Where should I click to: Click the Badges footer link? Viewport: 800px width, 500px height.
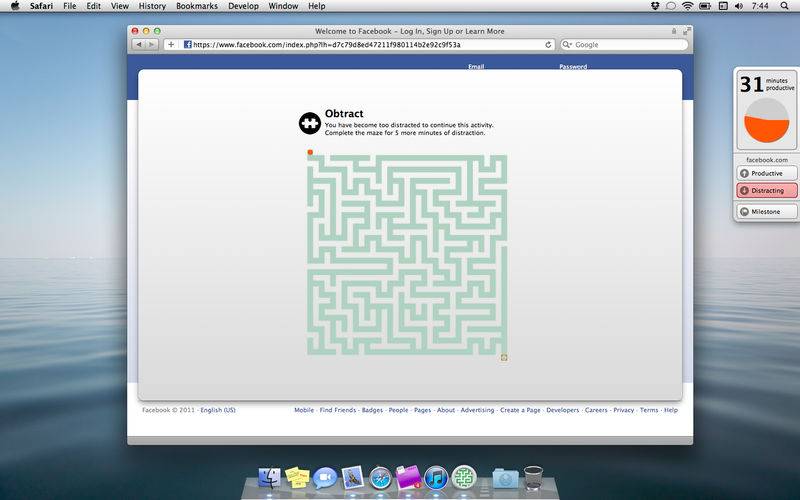coord(372,410)
